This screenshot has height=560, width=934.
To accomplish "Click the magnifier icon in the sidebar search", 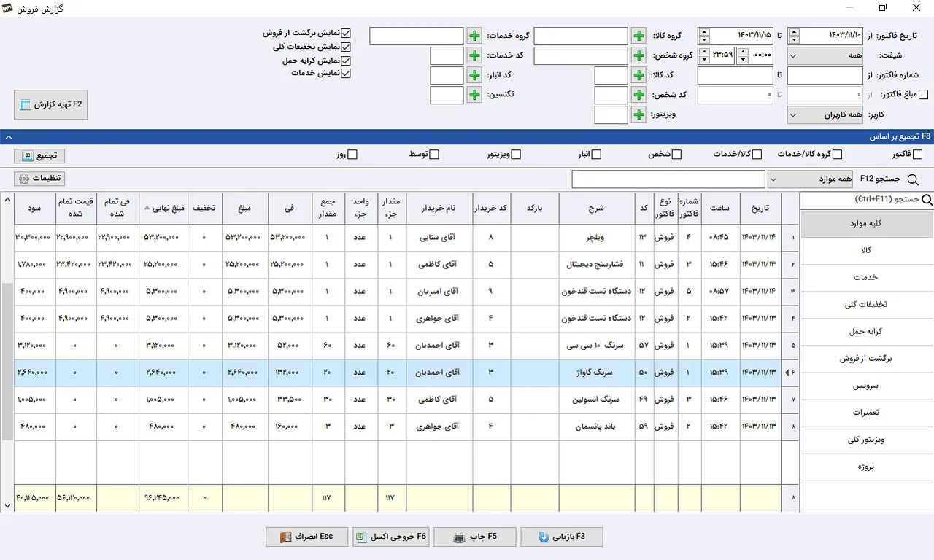I will [927, 200].
